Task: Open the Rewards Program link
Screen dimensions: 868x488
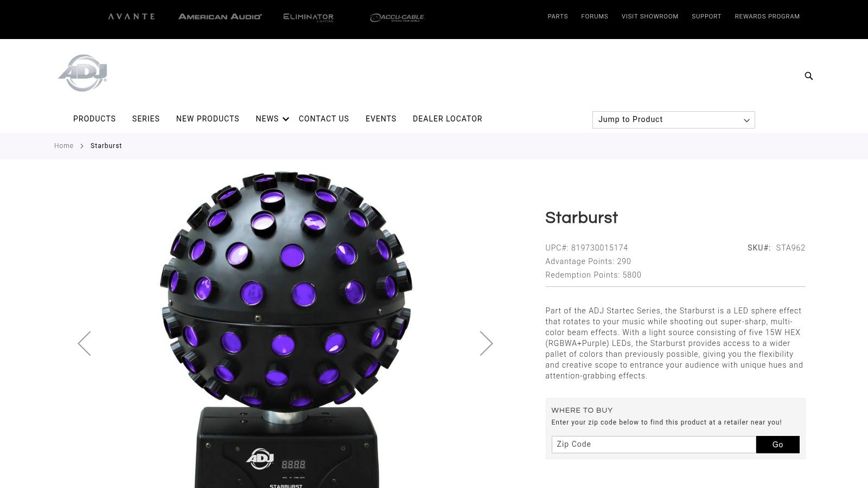Action: (767, 17)
